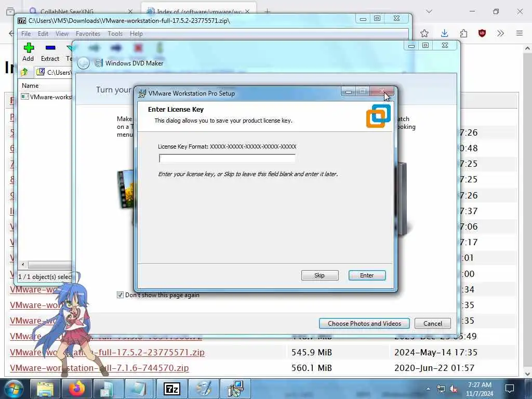Click muted volume icon in tray

coord(453,389)
